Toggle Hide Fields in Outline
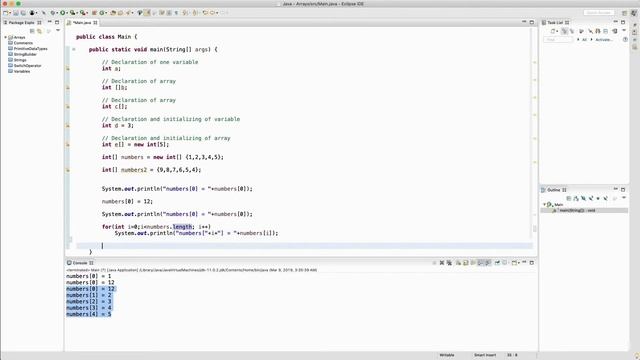This screenshot has width=640, height=360. pos(583,198)
